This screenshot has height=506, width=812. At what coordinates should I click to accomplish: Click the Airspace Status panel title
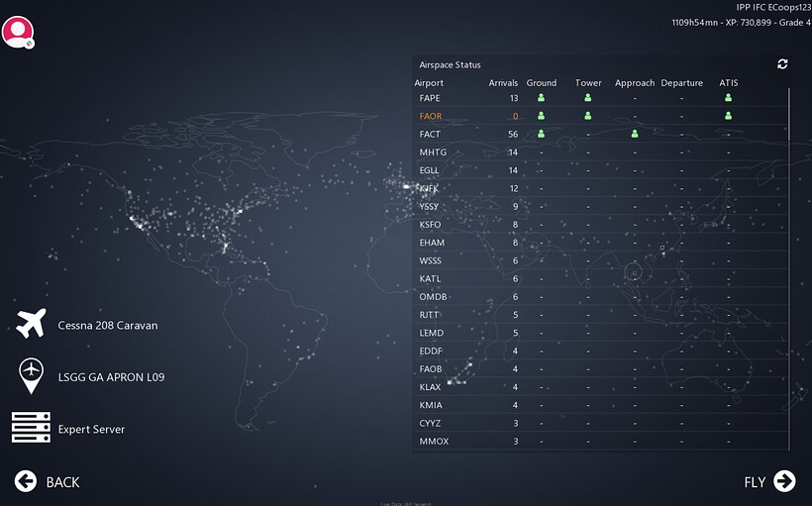(450, 64)
